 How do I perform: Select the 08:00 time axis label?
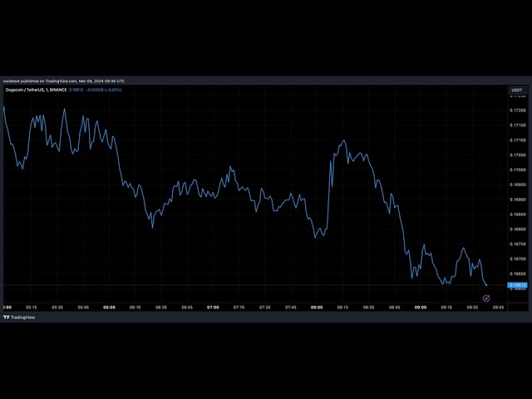(x=317, y=307)
